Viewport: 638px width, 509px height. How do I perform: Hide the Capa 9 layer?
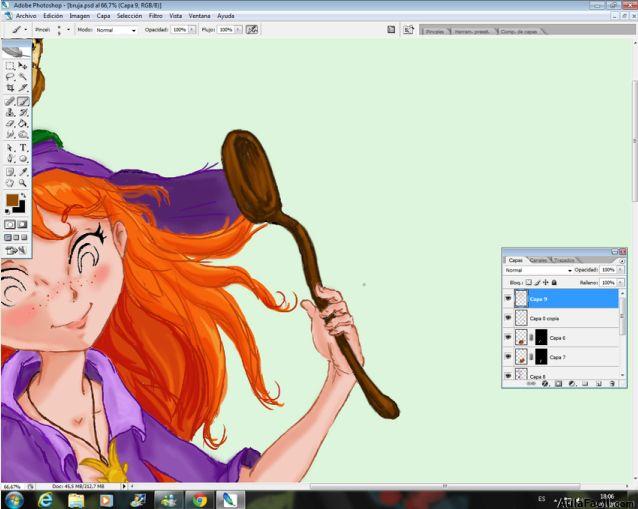[x=508, y=298]
